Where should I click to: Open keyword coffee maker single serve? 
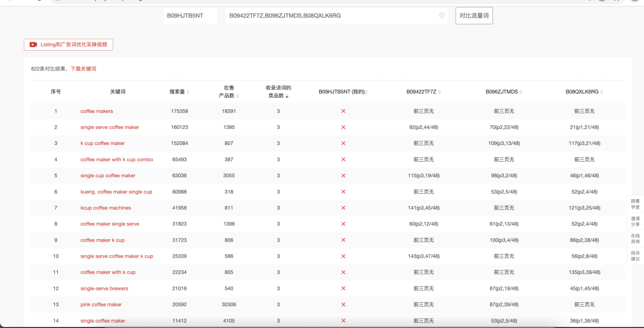click(110, 224)
